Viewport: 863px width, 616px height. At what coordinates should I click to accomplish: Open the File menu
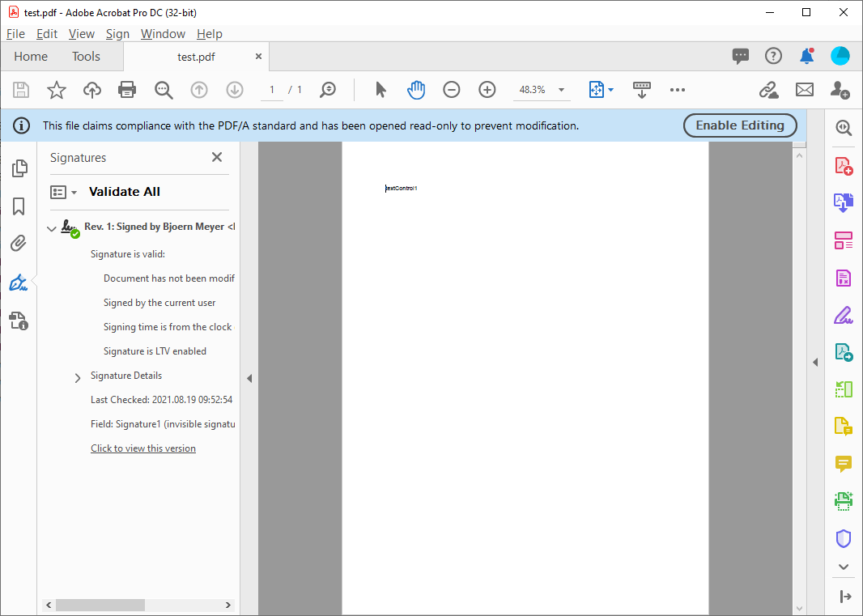point(15,34)
